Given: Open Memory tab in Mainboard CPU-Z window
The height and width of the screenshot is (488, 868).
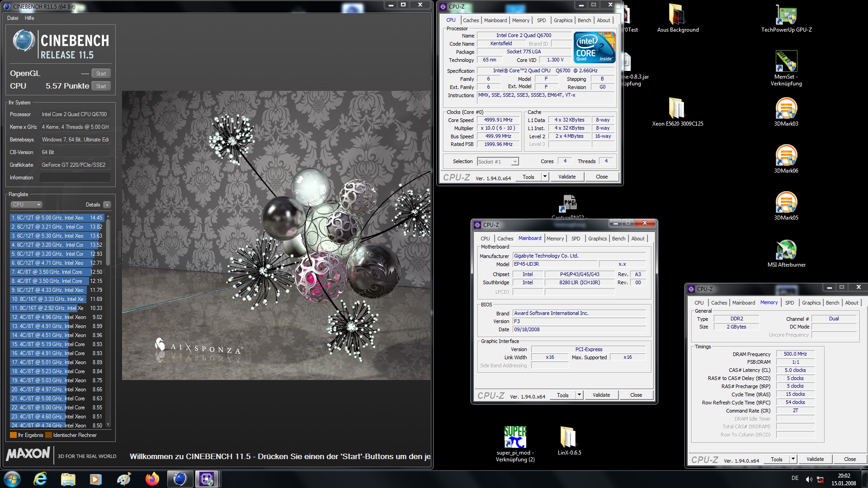Looking at the screenshot, I should pos(555,239).
